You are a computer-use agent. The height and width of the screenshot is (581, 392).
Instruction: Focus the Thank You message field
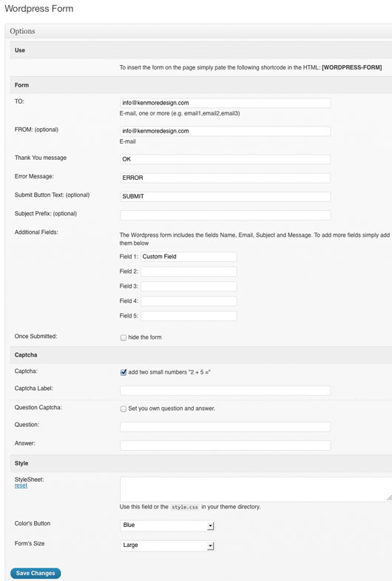click(225, 159)
